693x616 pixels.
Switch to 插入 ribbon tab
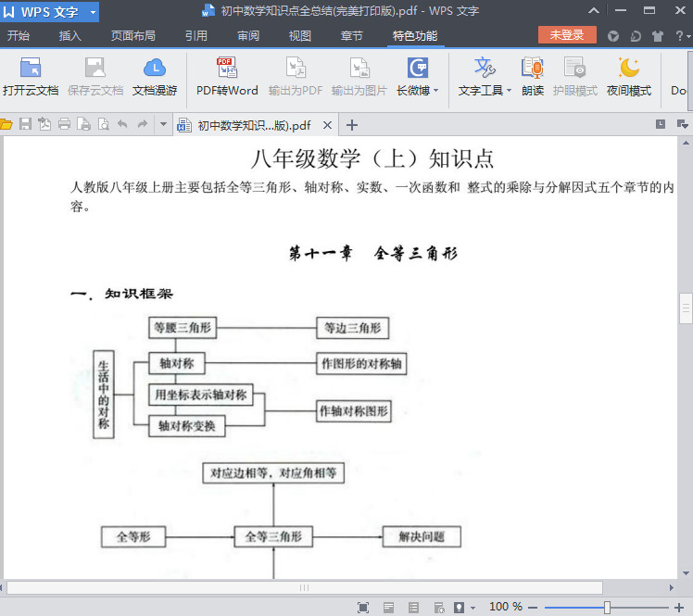[70, 36]
